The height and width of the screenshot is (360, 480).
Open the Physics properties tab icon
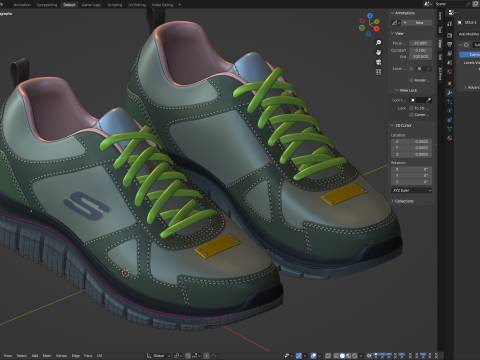449,111
